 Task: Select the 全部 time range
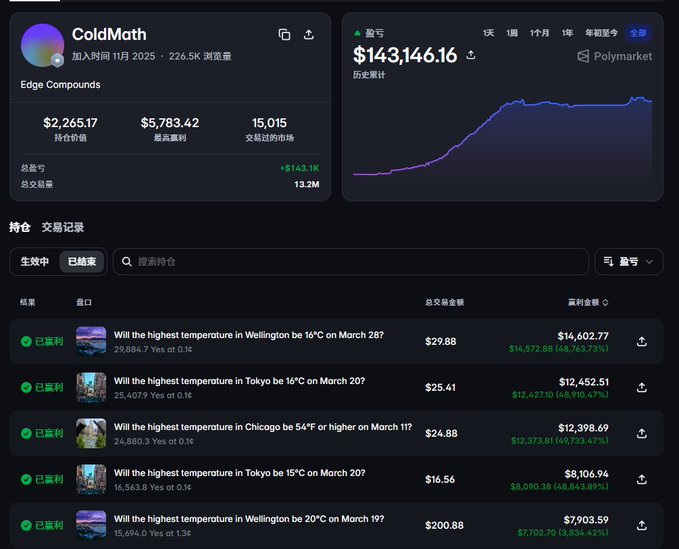638,33
